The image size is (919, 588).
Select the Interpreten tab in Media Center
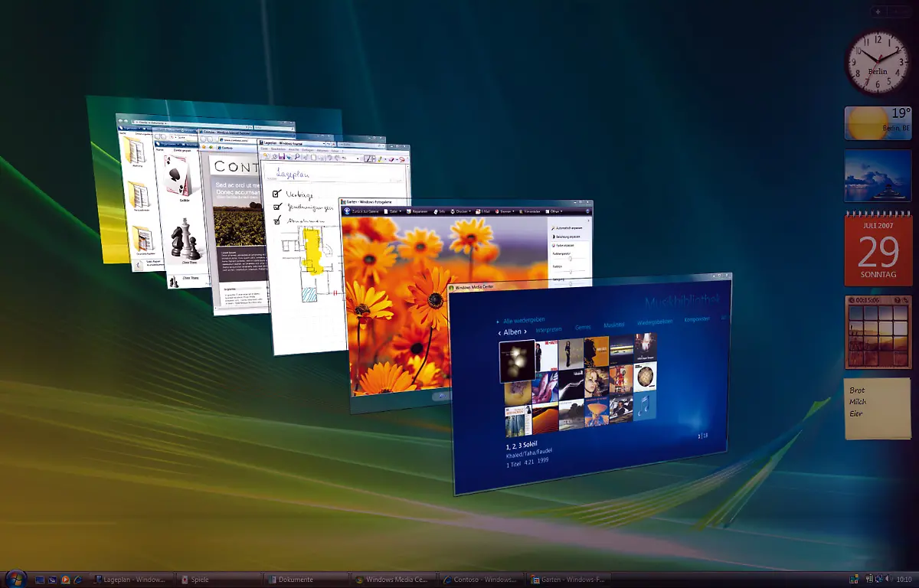tap(548, 328)
